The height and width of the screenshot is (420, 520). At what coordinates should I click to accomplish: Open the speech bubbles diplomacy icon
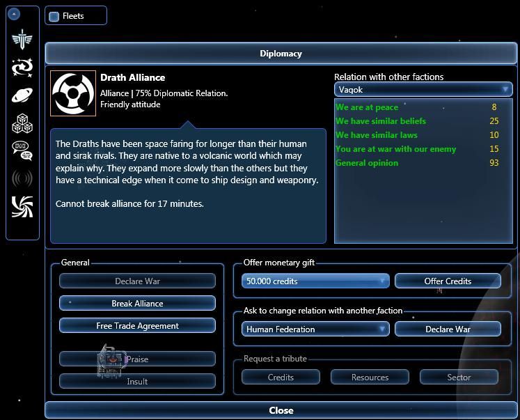(22, 151)
